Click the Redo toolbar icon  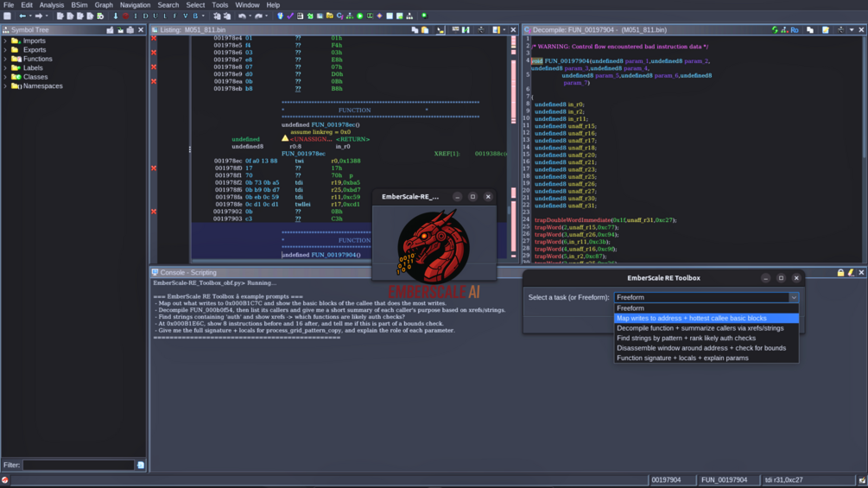(x=258, y=16)
